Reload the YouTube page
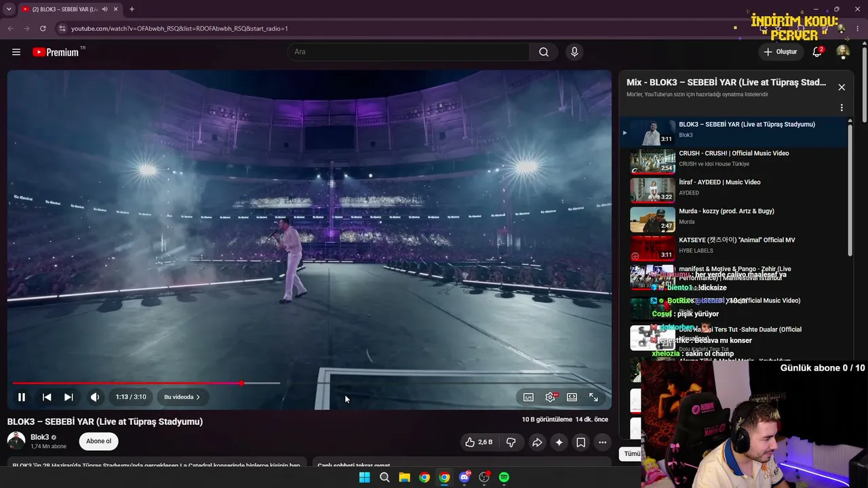The width and height of the screenshot is (868, 488). click(x=43, y=28)
